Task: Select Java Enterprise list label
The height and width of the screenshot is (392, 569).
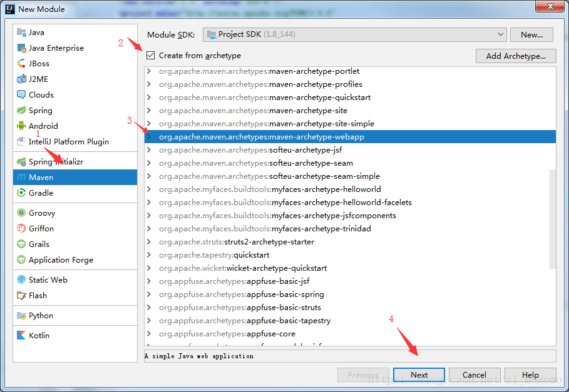Action: tap(56, 48)
